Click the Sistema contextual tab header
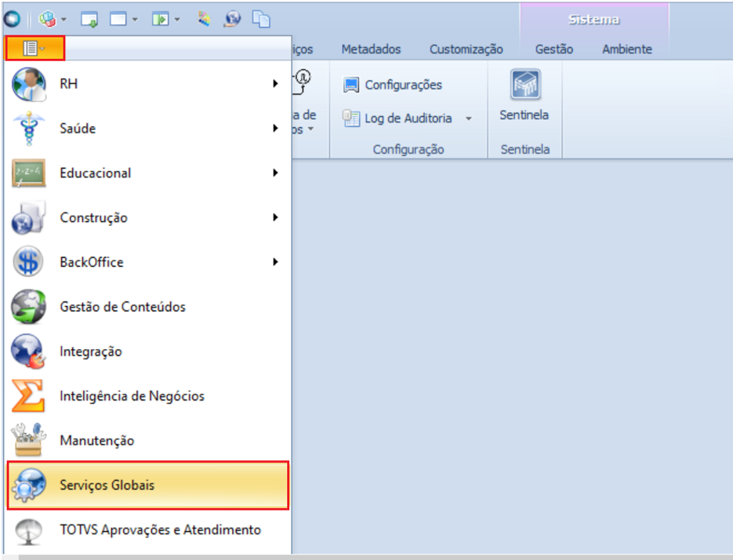Image resolution: width=733 pixels, height=560 pixels. tap(594, 19)
